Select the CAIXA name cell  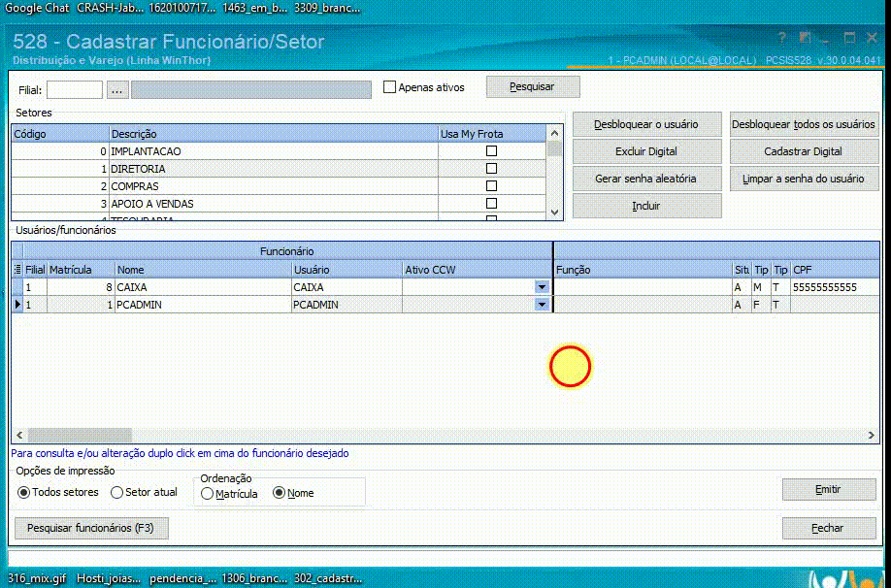[203, 287]
